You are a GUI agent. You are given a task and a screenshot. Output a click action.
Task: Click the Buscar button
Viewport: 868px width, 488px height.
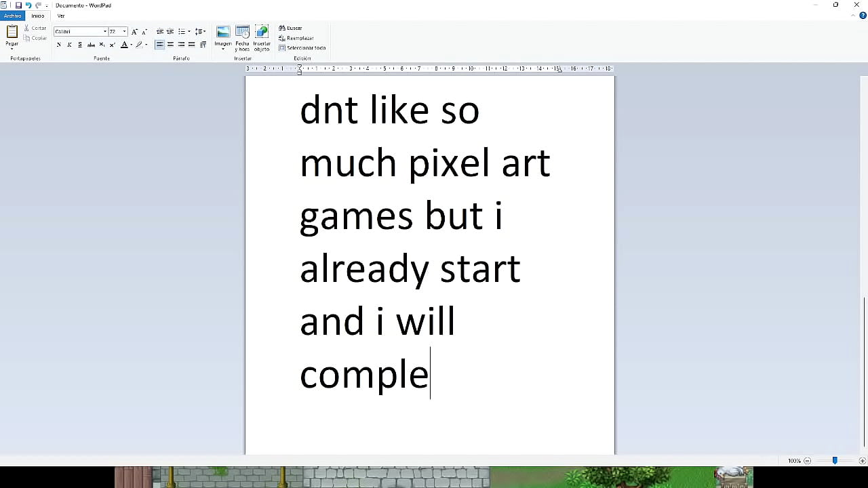tap(291, 28)
